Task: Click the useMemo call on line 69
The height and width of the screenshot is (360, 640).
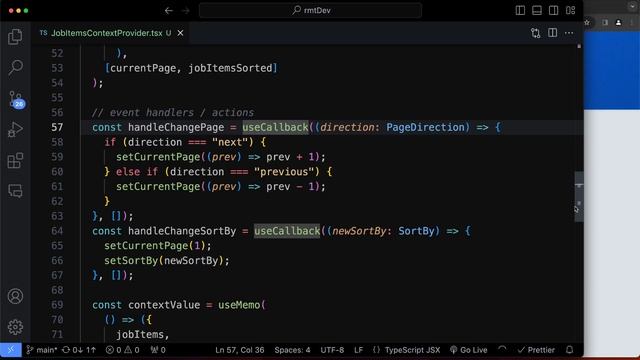Action: point(239,305)
